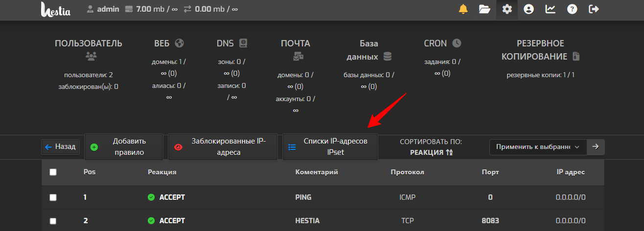Viewport: 644px width, 231px height.
Task: Click the logout icon
Action: [x=594, y=9]
